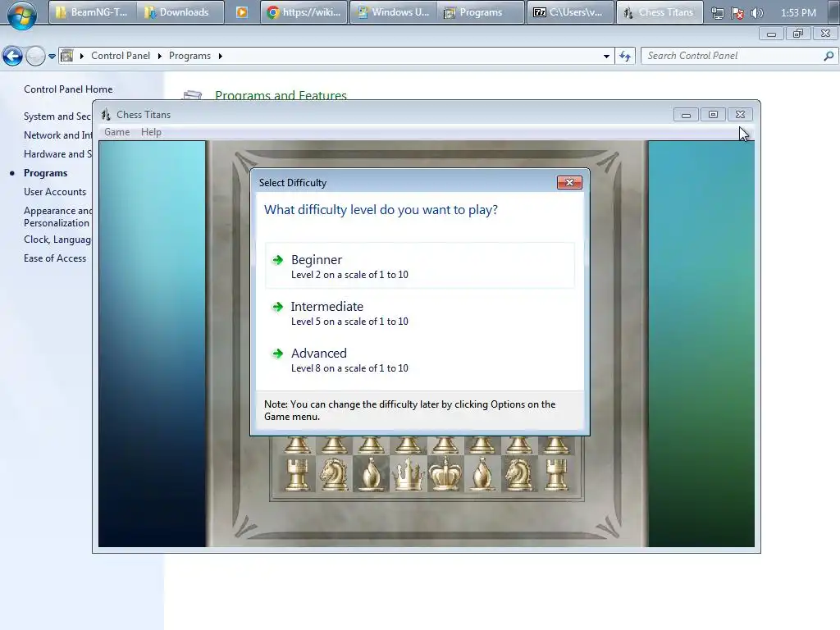Open Hardware and Sound category

(x=58, y=153)
